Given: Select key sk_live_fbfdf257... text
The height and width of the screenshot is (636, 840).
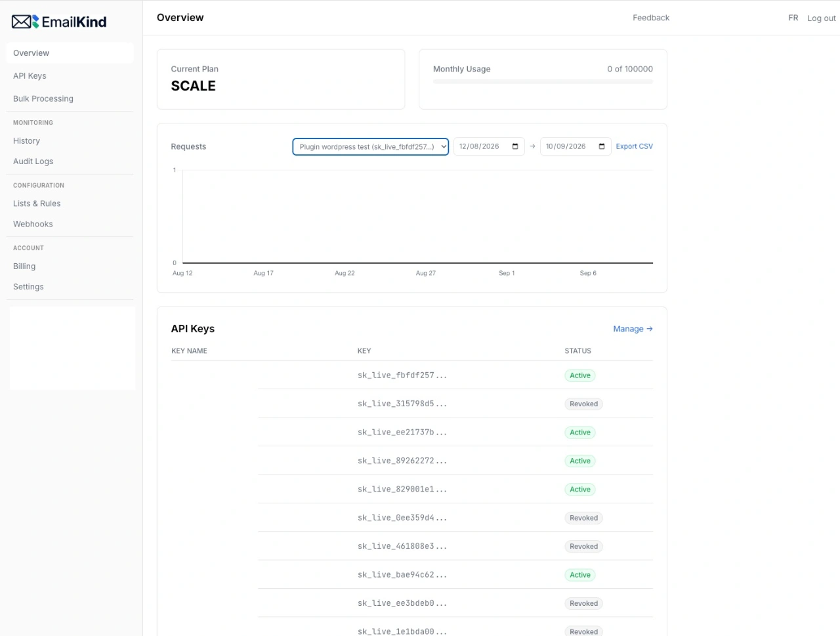Looking at the screenshot, I should 402,375.
